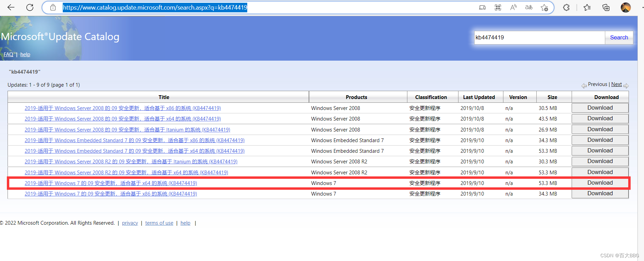The height and width of the screenshot is (261, 644).
Task: Activate the Read Aloud icon
Action: click(513, 7)
